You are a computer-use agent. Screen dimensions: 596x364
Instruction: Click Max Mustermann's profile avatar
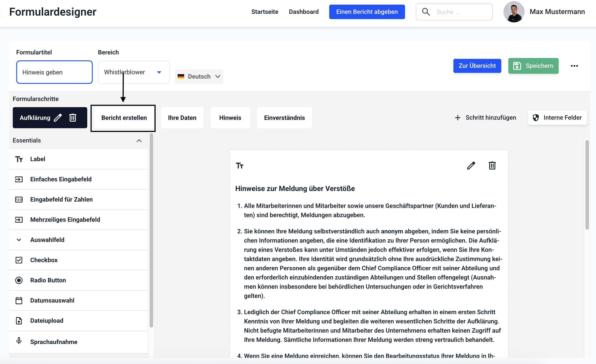514,12
